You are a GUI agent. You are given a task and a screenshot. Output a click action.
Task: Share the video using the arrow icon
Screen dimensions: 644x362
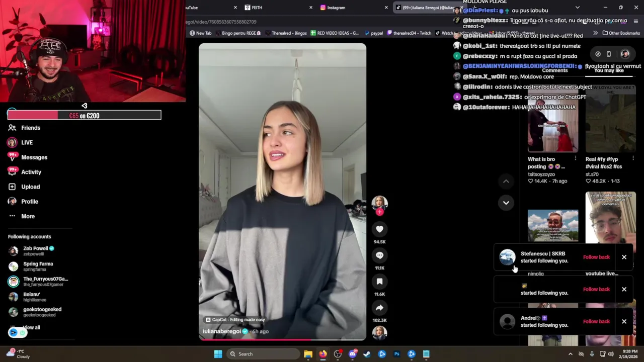tap(379, 308)
